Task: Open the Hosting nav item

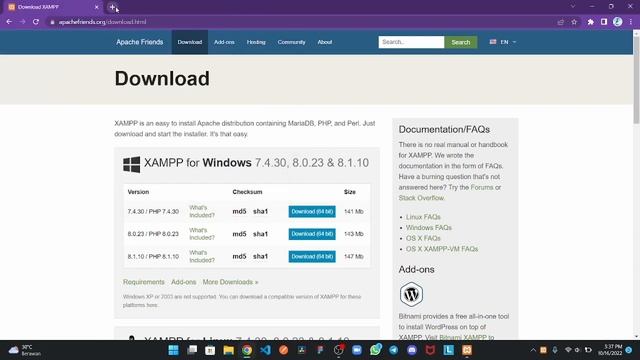Action: pos(256,42)
